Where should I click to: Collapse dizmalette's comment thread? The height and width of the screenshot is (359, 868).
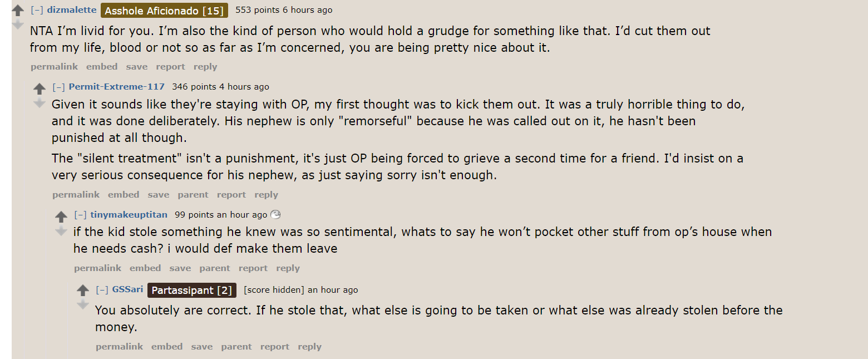37,10
